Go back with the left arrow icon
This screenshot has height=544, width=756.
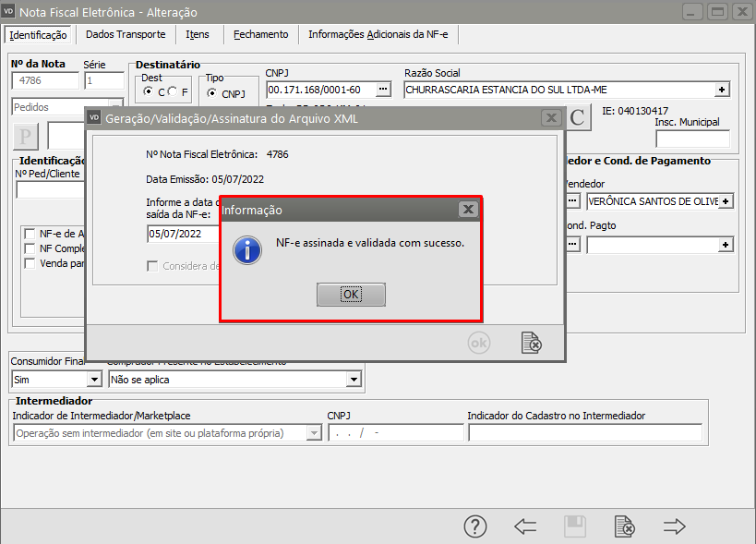tap(525, 526)
